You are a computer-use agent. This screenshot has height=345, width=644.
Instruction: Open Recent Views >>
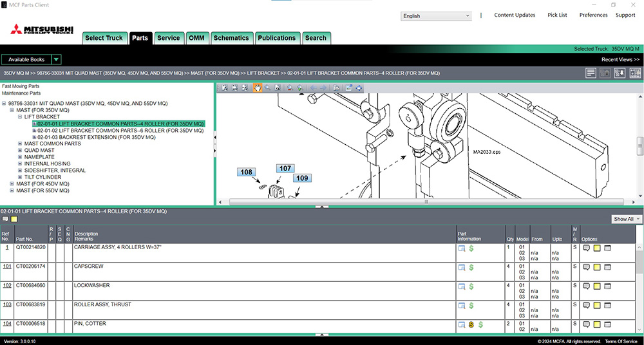tap(621, 60)
